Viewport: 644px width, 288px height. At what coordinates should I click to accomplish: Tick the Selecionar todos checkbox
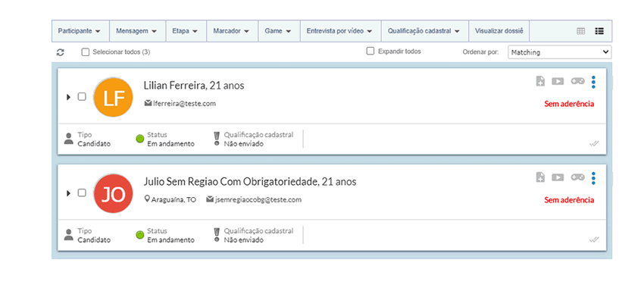click(x=86, y=52)
